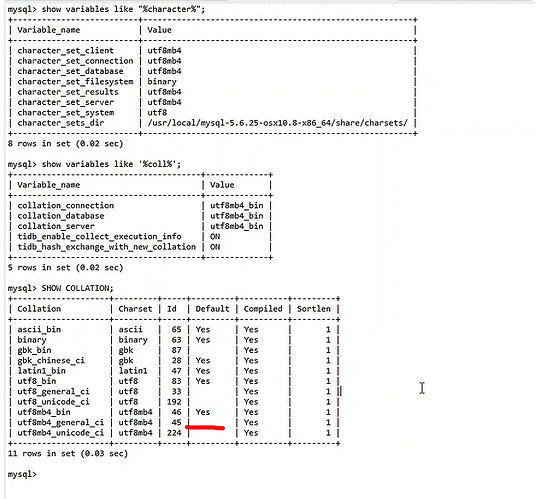Image resolution: width=536 pixels, height=499 pixels.
Task: Click the character_set_client variable name
Action: (65, 51)
